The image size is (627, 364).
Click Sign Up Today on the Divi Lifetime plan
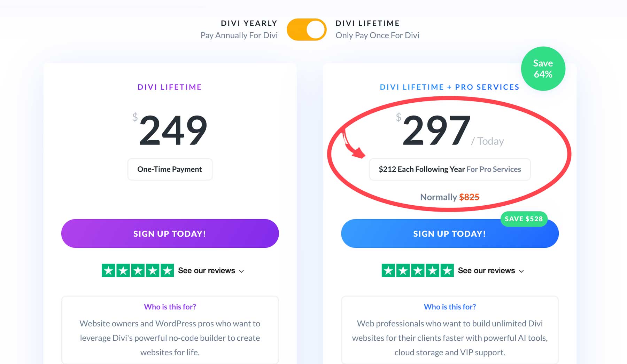coord(170,234)
